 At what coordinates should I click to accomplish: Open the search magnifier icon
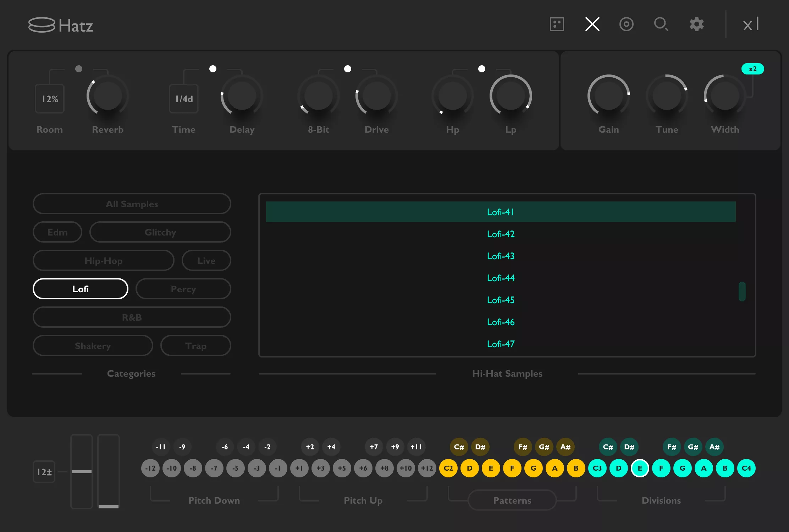click(x=661, y=25)
